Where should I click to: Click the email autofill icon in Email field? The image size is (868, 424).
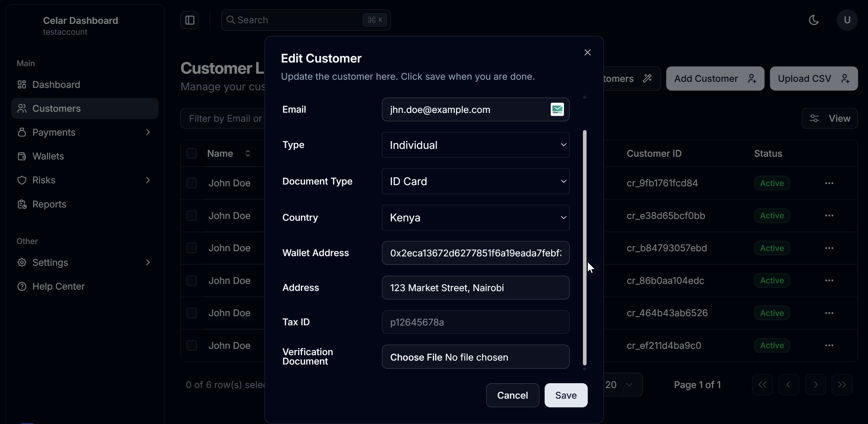click(557, 110)
